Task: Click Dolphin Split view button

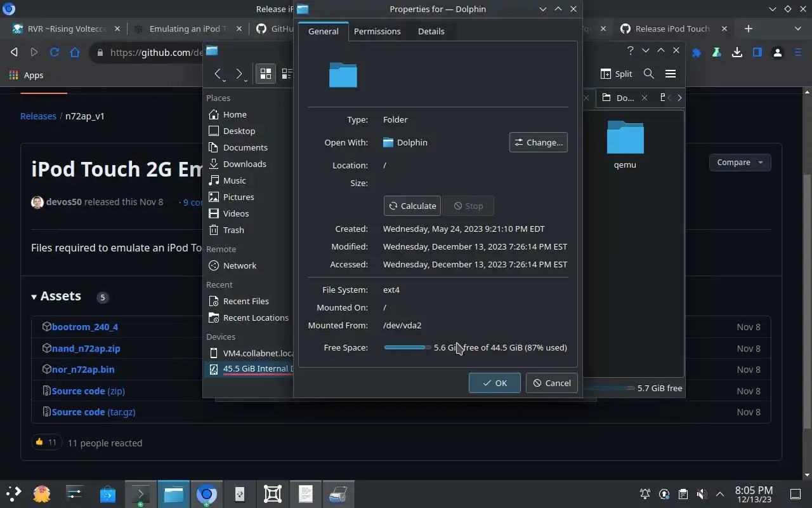Action: click(x=616, y=74)
